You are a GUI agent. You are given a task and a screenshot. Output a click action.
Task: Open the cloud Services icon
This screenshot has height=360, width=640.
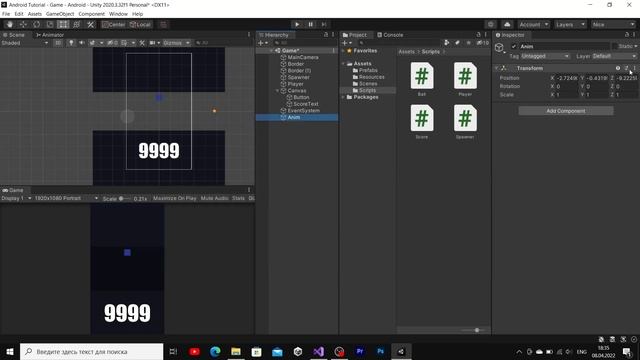click(x=507, y=24)
